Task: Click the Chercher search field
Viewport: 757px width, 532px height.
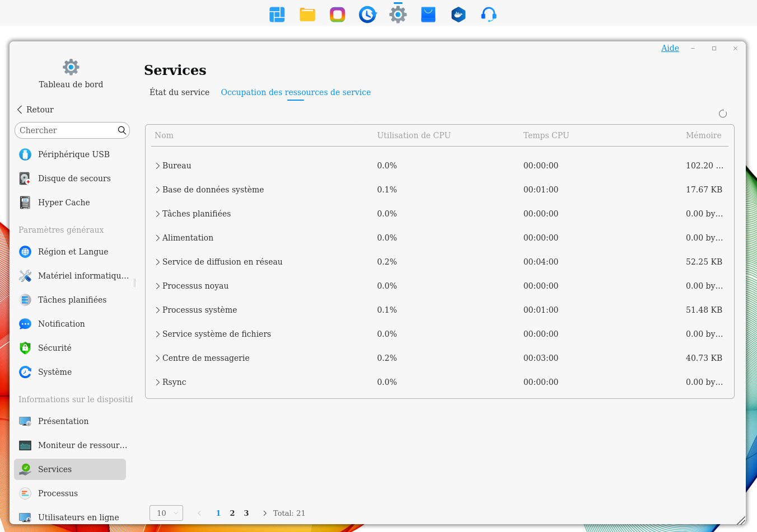Action: 66,130
